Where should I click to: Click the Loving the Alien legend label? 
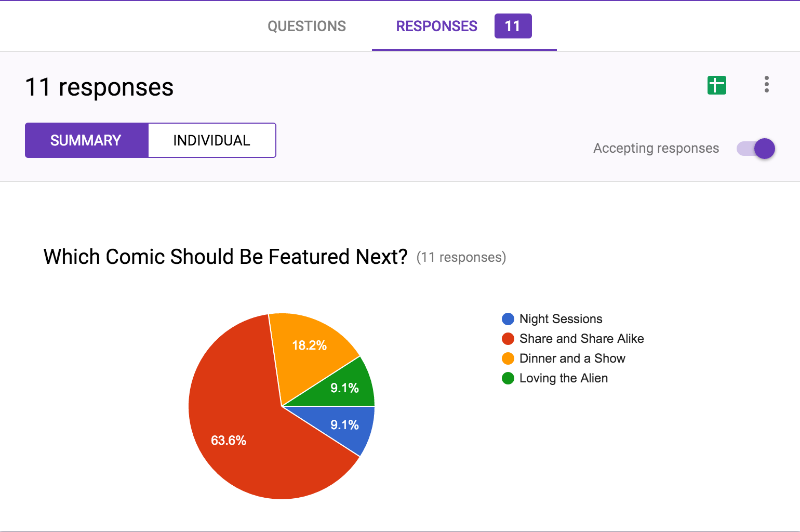(564, 378)
